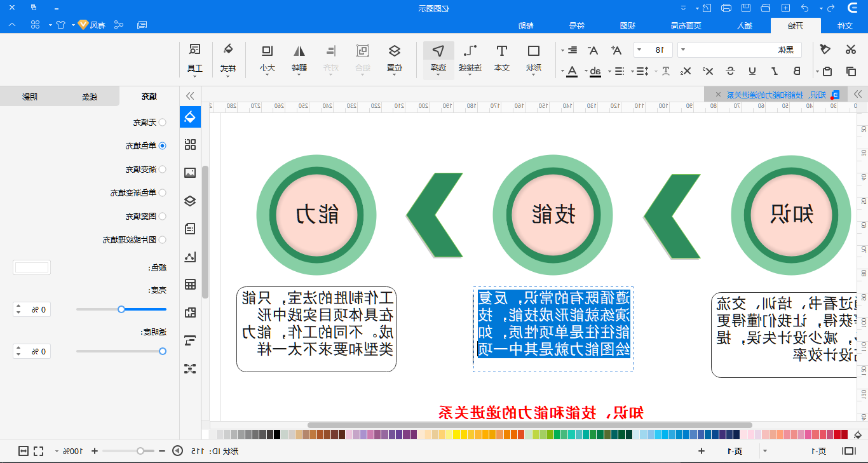Open the layers sidebar panel icon

pos(190,201)
